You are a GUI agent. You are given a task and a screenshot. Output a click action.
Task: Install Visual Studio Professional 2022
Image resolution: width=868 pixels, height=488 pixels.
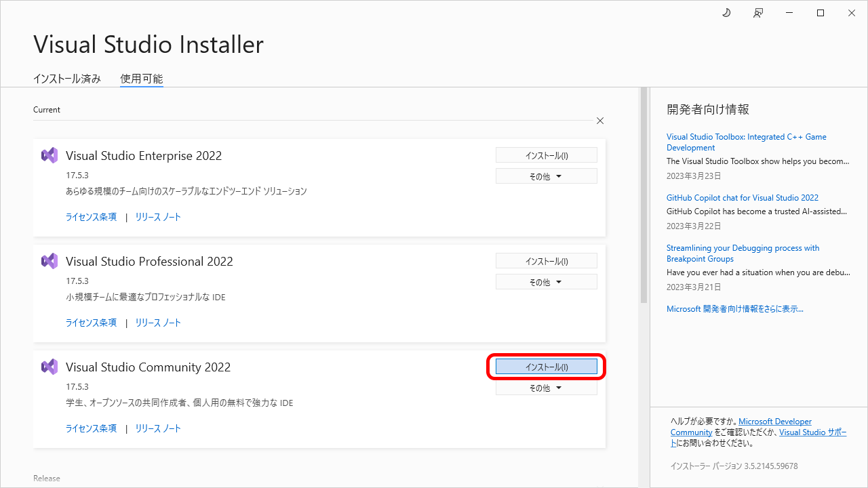[x=546, y=261]
